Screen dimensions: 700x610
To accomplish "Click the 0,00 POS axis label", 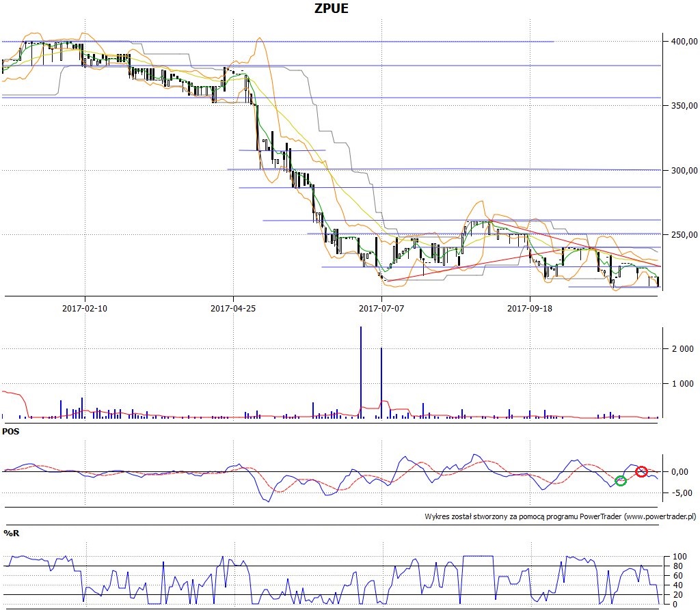I will tap(679, 471).
